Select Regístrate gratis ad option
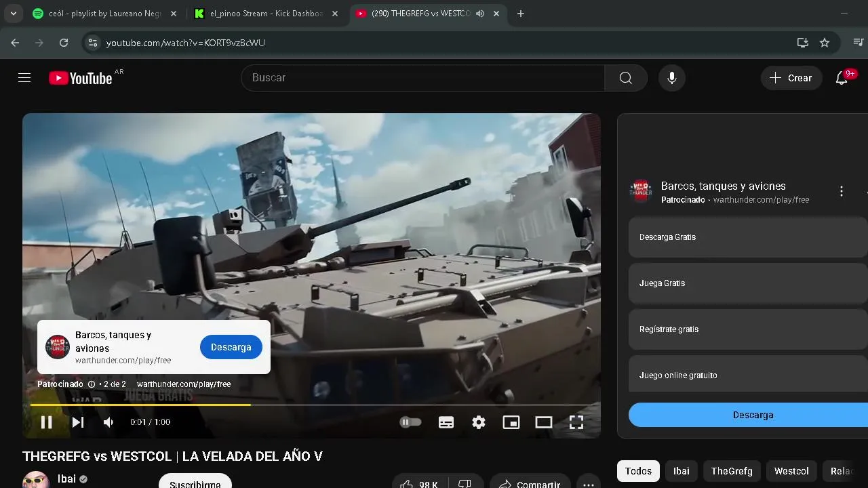 coord(748,329)
